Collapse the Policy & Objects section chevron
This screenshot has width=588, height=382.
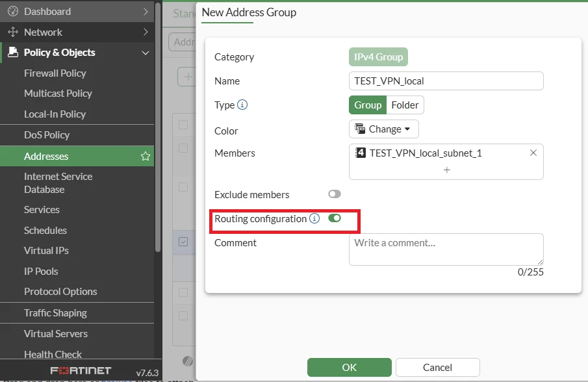[x=146, y=53]
